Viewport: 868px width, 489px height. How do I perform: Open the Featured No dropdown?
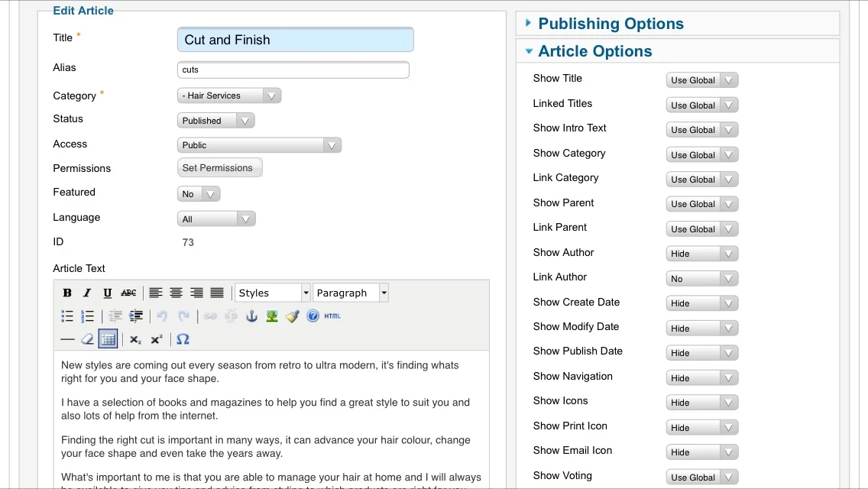[x=199, y=194]
